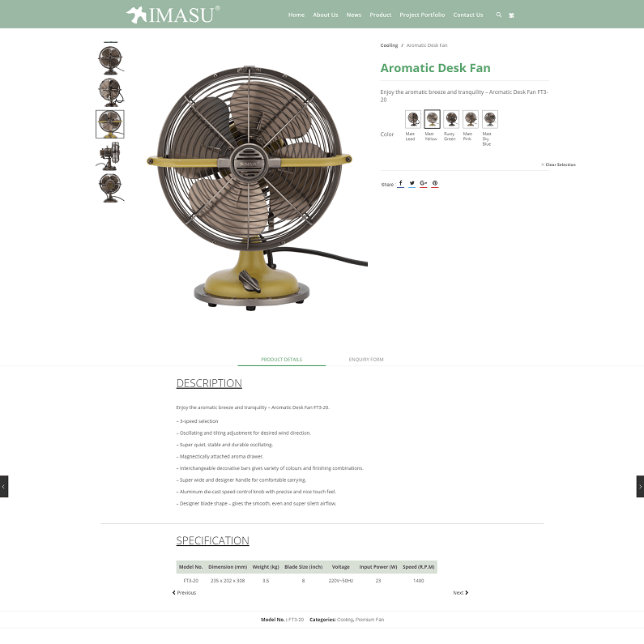Viewport: 644px width, 644px height.
Task: Share the product on Facebook
Action: coord(400,183)
